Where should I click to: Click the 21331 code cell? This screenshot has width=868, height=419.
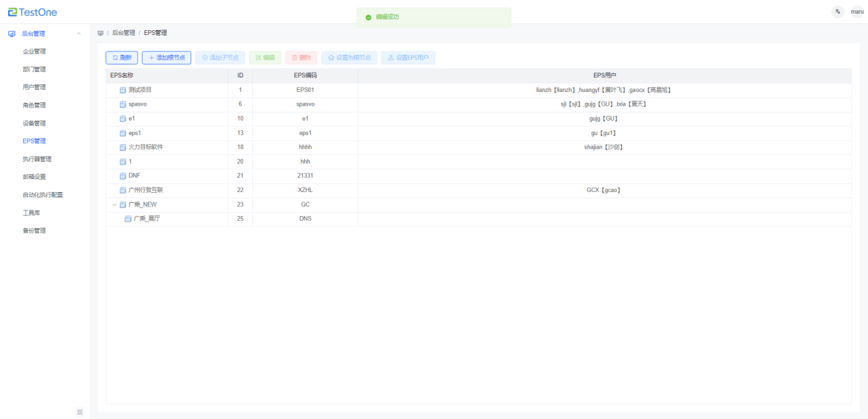coord(305,176)
